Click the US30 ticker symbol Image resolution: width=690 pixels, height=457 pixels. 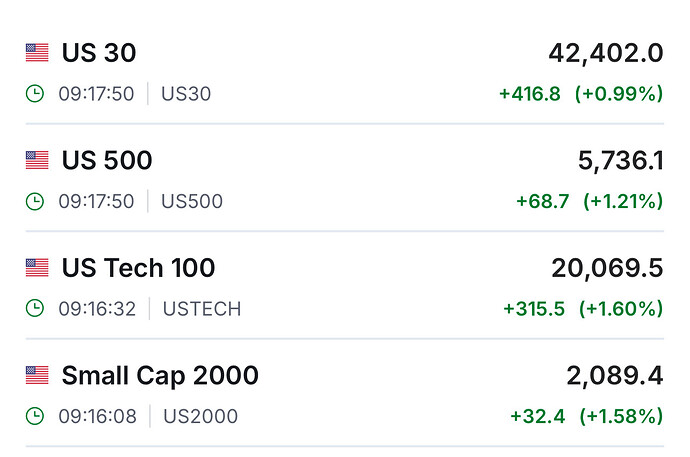(x=186, y=94)
